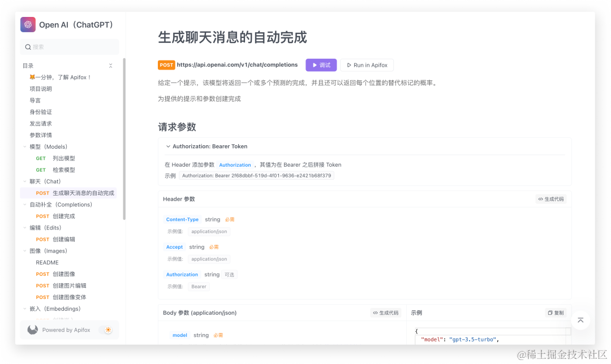Screen dimensions: 611x364
Task: Click the "gpt-3.5-turbo" value in example
Action: 472,340
